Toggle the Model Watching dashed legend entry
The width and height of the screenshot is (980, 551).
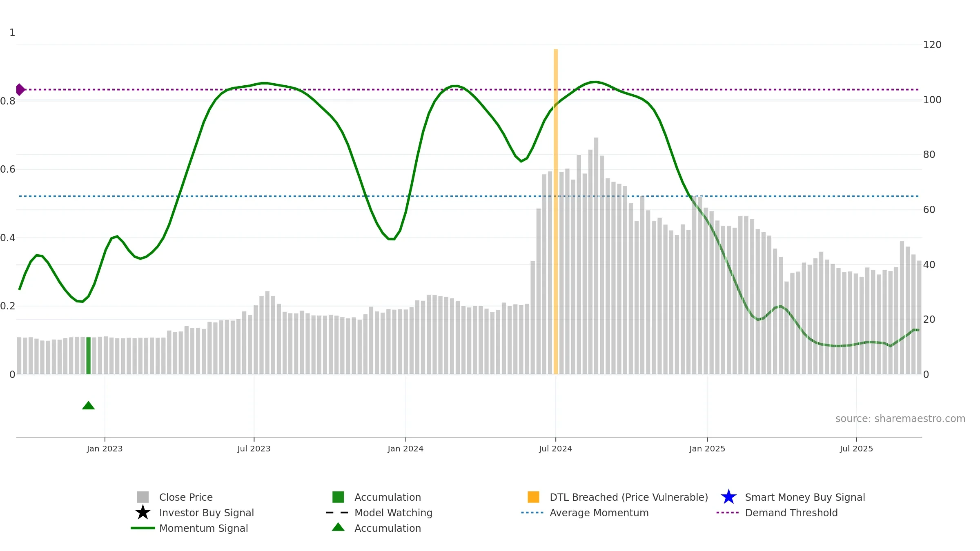pos(379,513)
